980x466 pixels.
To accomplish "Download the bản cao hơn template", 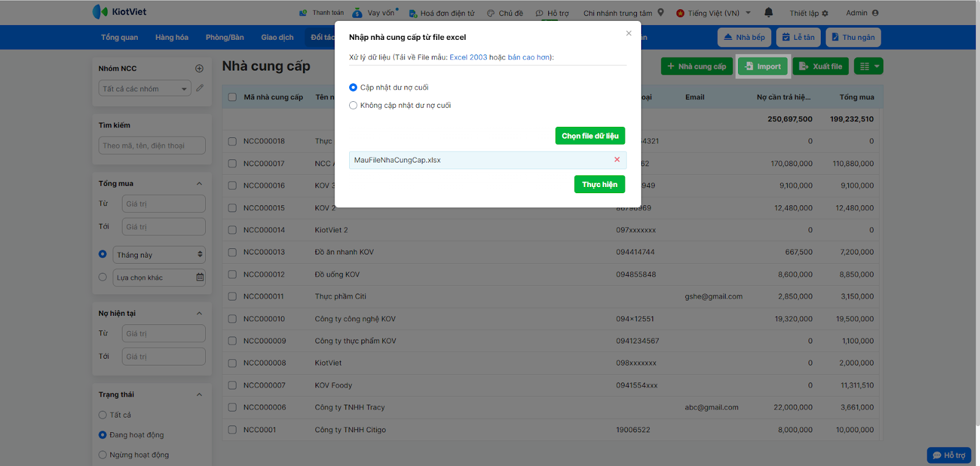I will 529,57.
